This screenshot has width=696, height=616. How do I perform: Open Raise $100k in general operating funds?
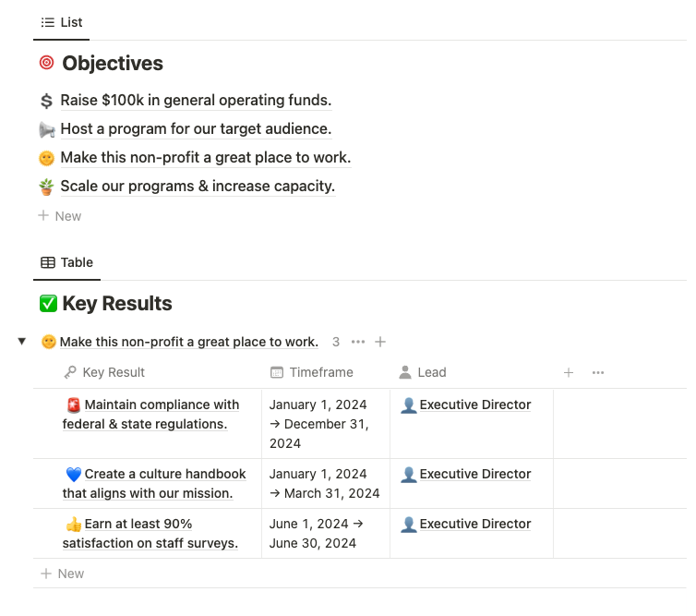point(196,101)
